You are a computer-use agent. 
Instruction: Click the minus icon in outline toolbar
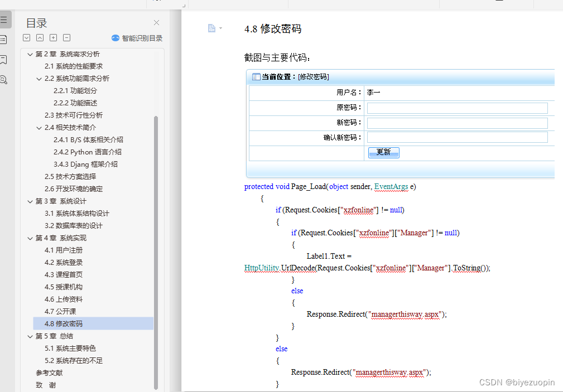67,38
